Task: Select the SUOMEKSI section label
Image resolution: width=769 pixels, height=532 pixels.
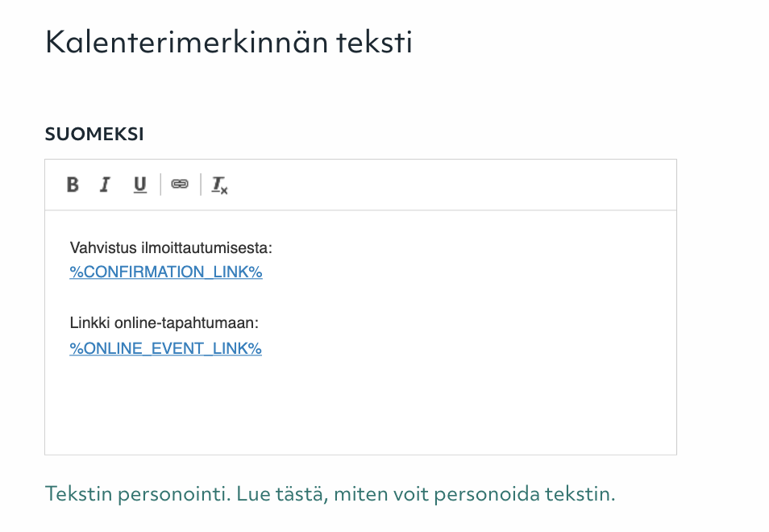Action: pyautogui.click(x=94, y=134)
